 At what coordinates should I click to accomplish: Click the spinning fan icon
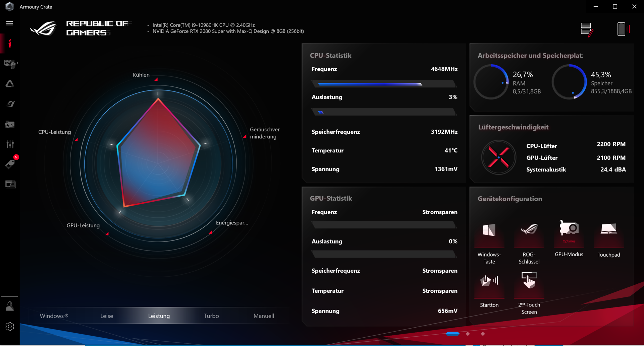coord(499,157)
